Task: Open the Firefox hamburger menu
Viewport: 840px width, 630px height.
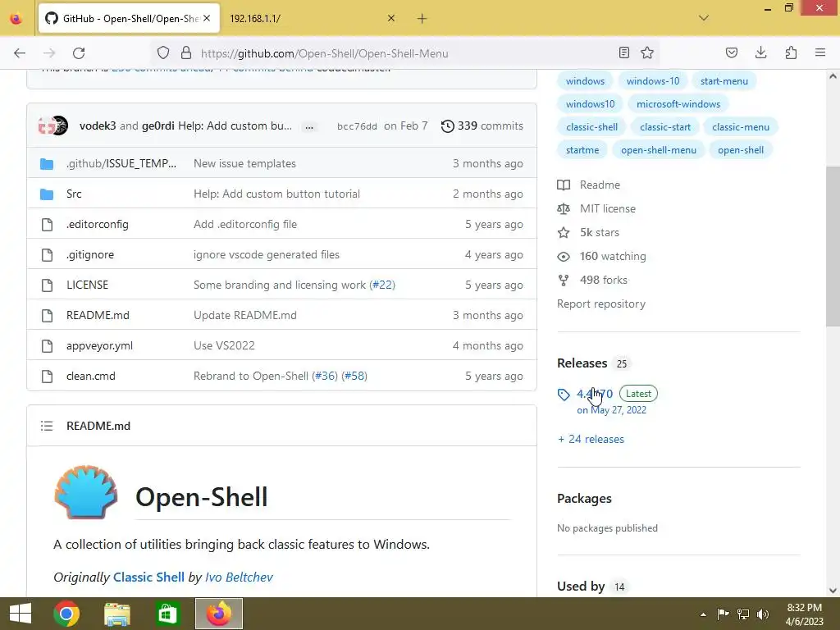Action: click(x=820, y=52)
